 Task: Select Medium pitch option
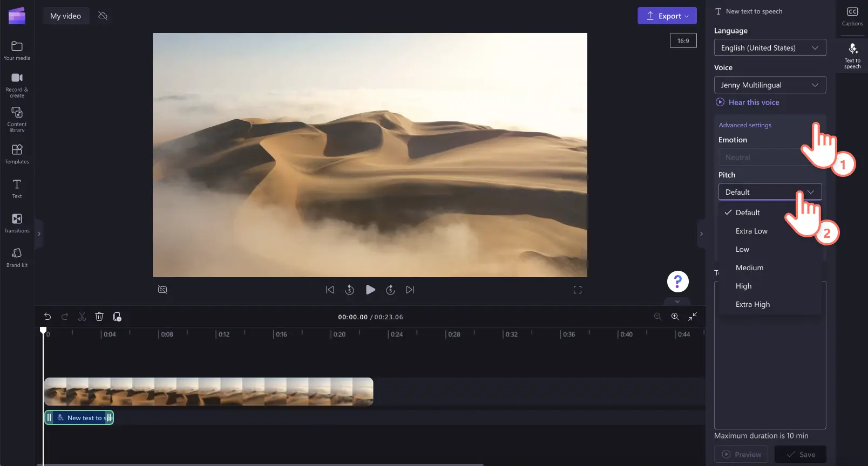770,268
